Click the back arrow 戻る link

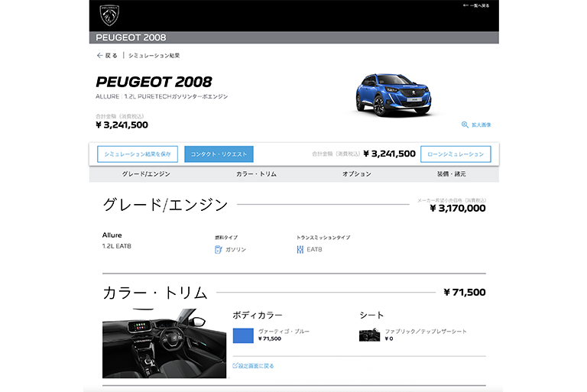[x=107, y=56]
